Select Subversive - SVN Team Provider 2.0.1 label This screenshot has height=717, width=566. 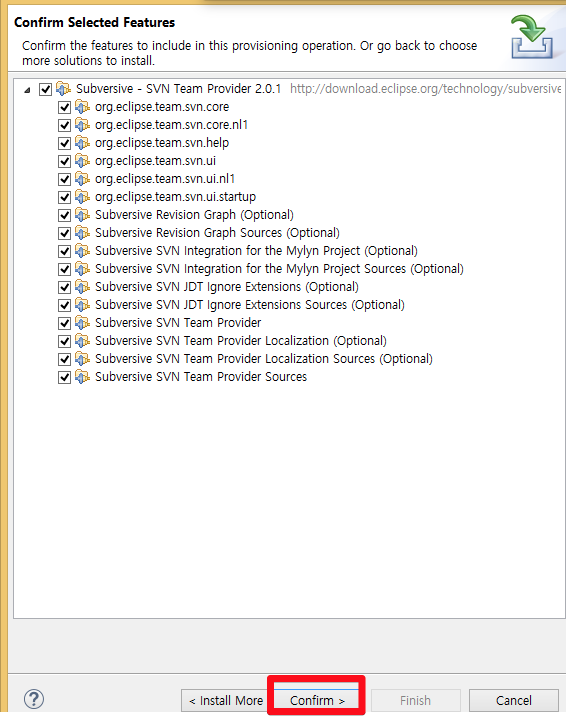click(x=178, y=89)
